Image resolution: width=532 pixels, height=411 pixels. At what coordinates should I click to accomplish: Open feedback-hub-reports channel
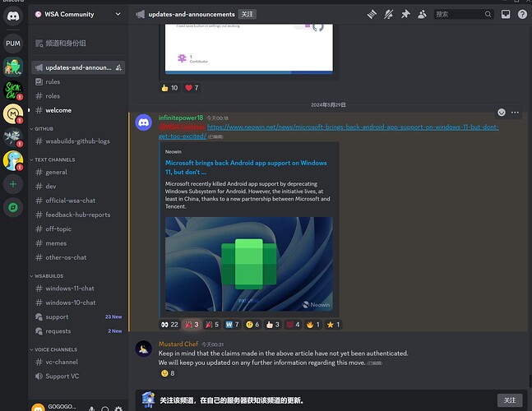point(78,215)
